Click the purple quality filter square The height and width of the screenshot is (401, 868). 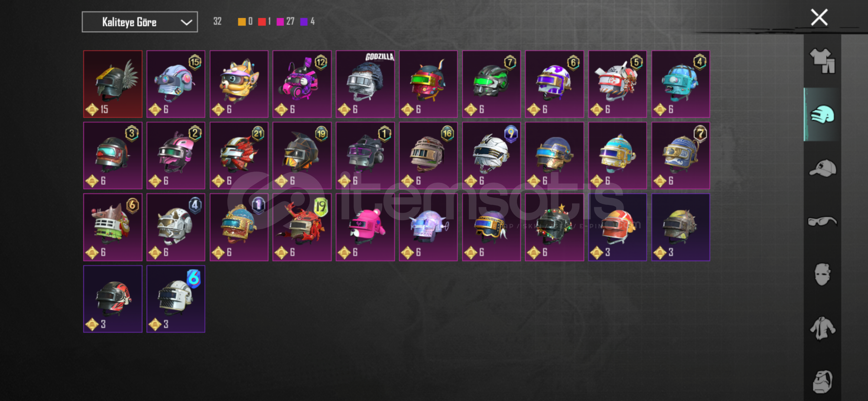[304, 22]
